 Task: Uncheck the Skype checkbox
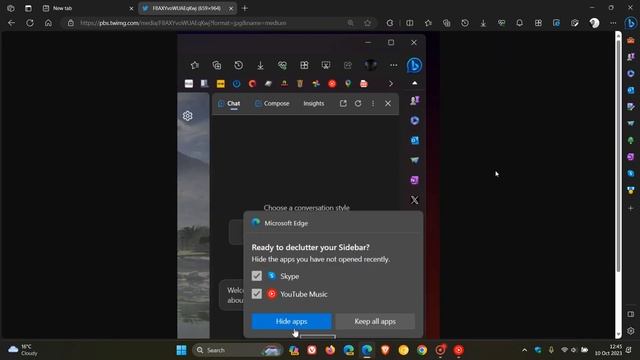(257, 276)
